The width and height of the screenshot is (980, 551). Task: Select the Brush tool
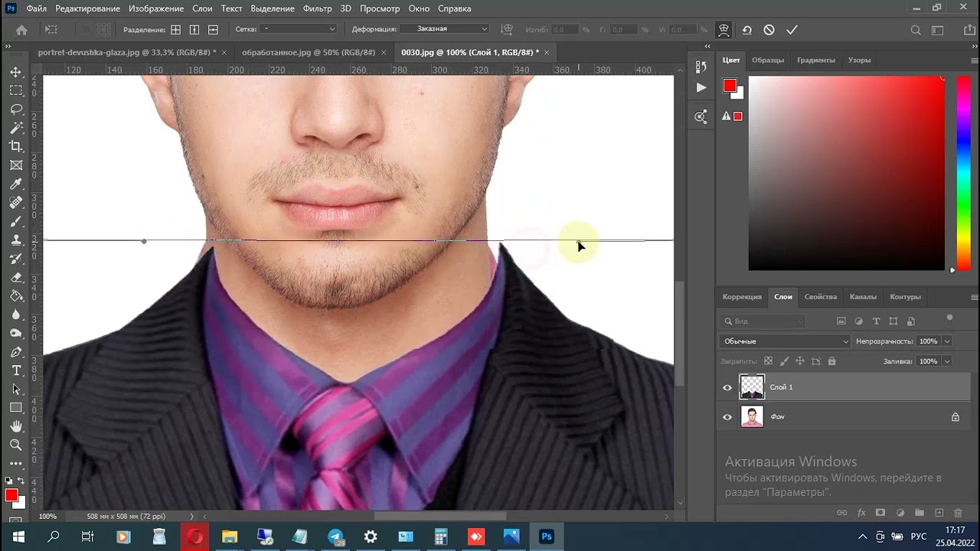coord(15,221)
